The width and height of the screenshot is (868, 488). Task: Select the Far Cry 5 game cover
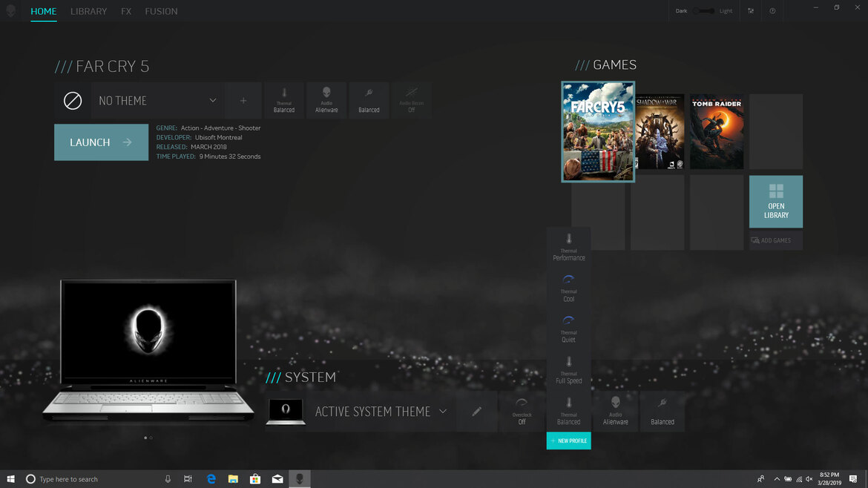598,132
